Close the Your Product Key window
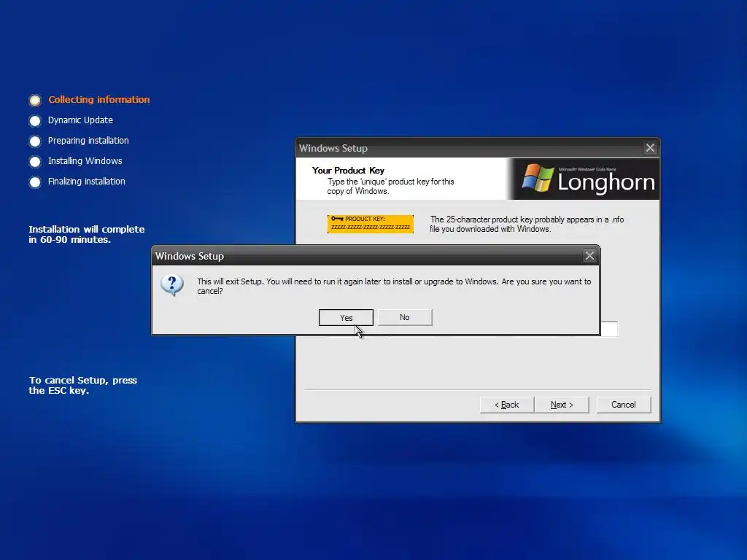Image resolution: width=747 pixels, height=560 pixels. click(650, 148)
